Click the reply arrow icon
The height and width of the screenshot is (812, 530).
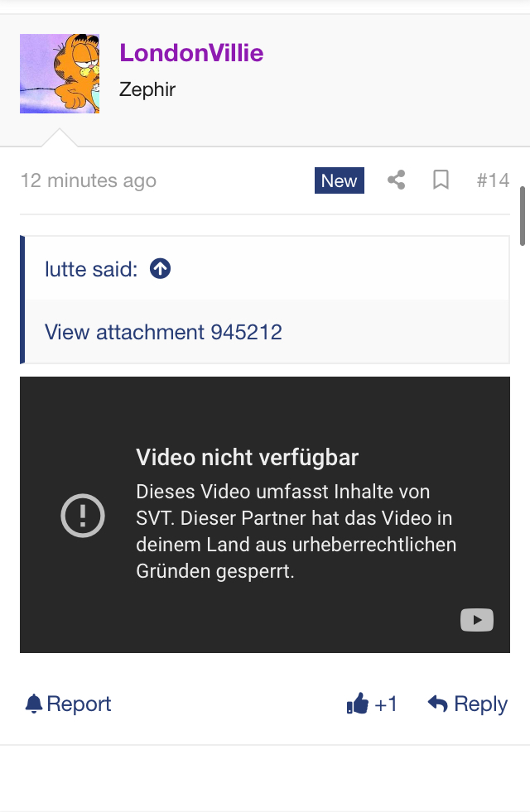pyautogui.click(x=438, y=704)
